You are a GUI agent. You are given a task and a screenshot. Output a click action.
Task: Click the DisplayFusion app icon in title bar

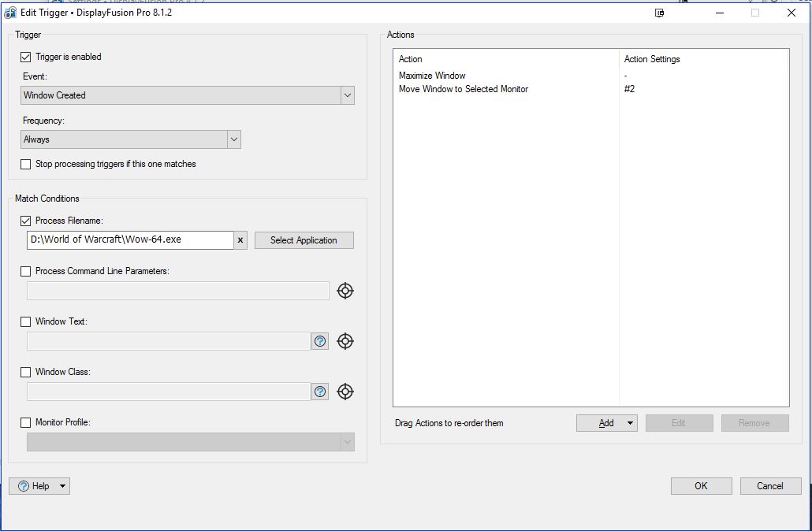click(x=10, y=13)
